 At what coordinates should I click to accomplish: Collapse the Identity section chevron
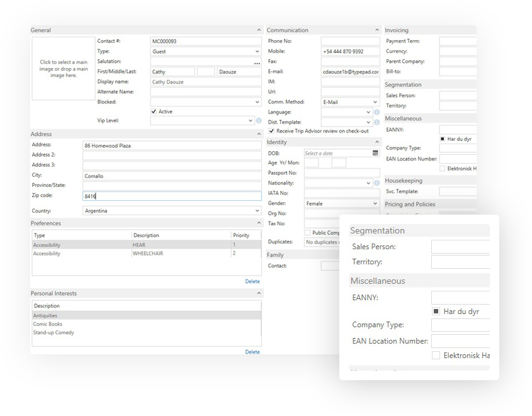click(377, 142)
